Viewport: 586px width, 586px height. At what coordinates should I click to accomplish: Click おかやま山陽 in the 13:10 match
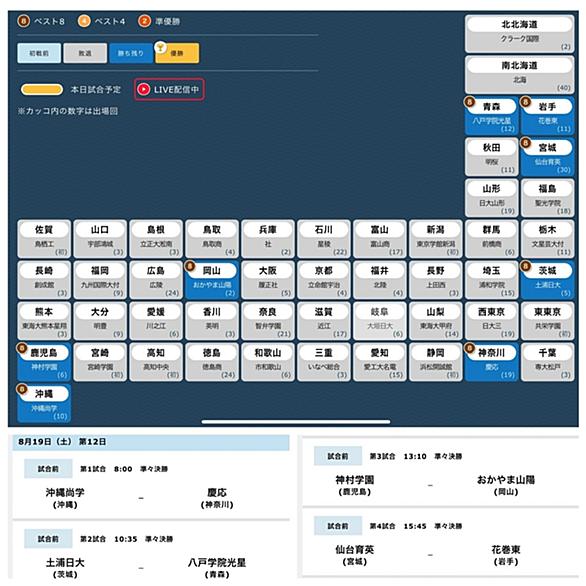pyautogui.click(x=506, y=479)
